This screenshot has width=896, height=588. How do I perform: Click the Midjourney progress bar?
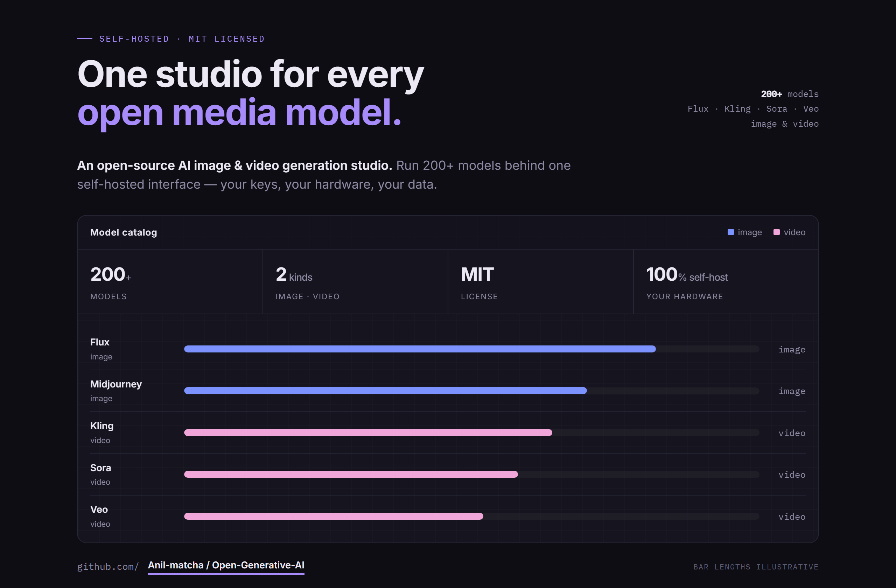coord(471,391)
